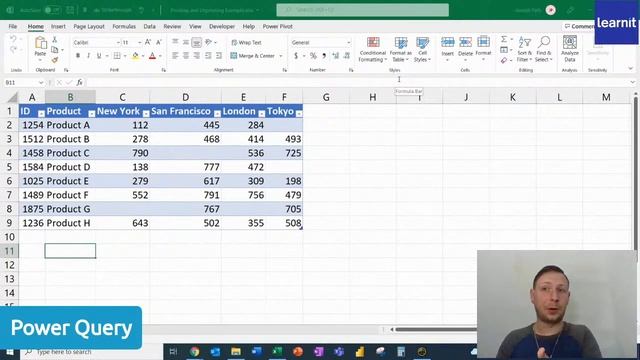Open the Calibri font name dropdown
The width and height of the screenshot is (640, 360).
(118, 42)
